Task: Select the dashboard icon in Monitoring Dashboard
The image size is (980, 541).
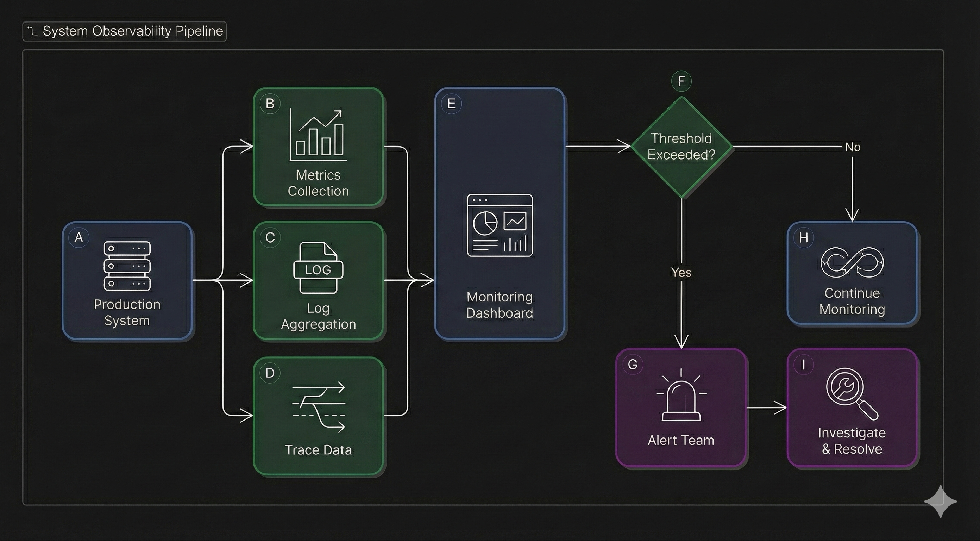Action: tap(500, 226)
